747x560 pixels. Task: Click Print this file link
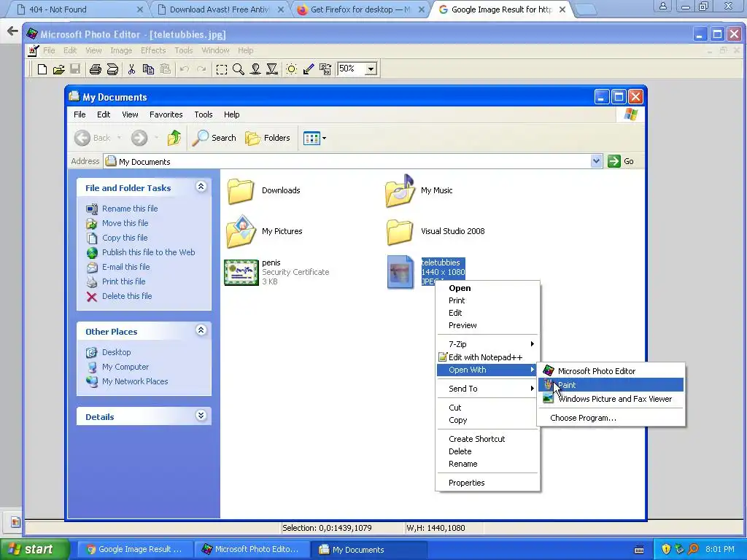123,281
